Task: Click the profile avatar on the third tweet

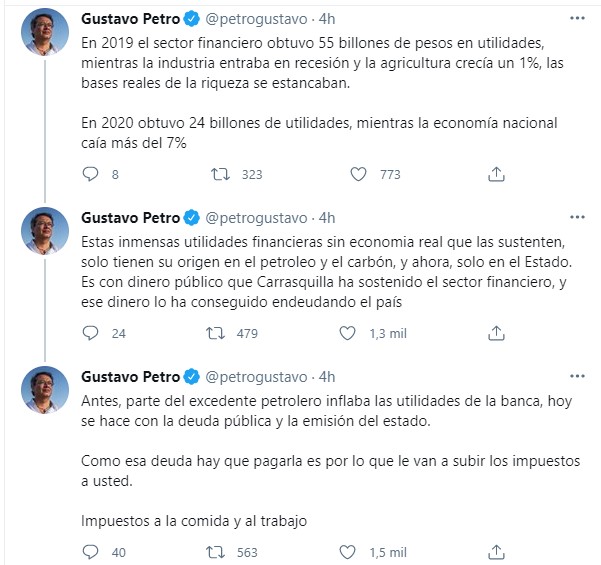Action: (45, 389)
